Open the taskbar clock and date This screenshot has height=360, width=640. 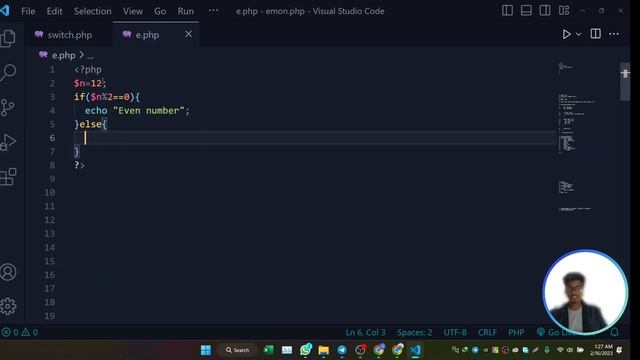click(601, 350)
